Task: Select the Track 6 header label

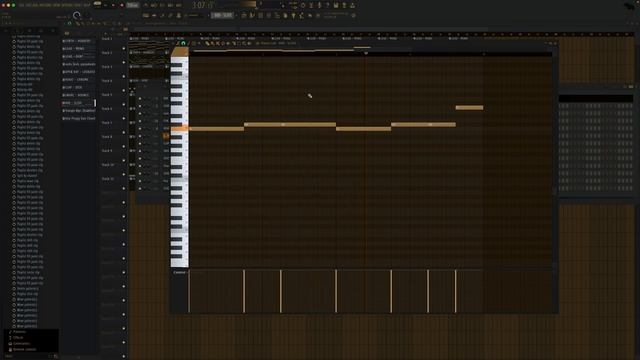Action: coord(107,109)
